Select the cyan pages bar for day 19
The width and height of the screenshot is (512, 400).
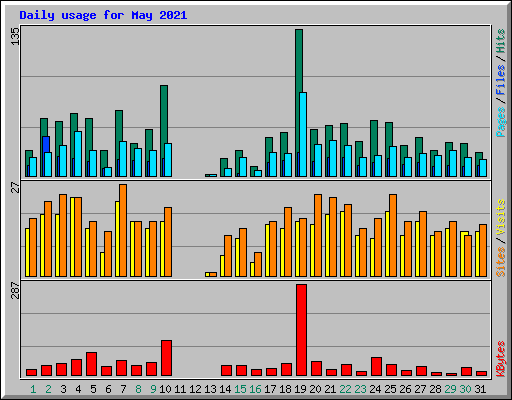tap(303, 134)
